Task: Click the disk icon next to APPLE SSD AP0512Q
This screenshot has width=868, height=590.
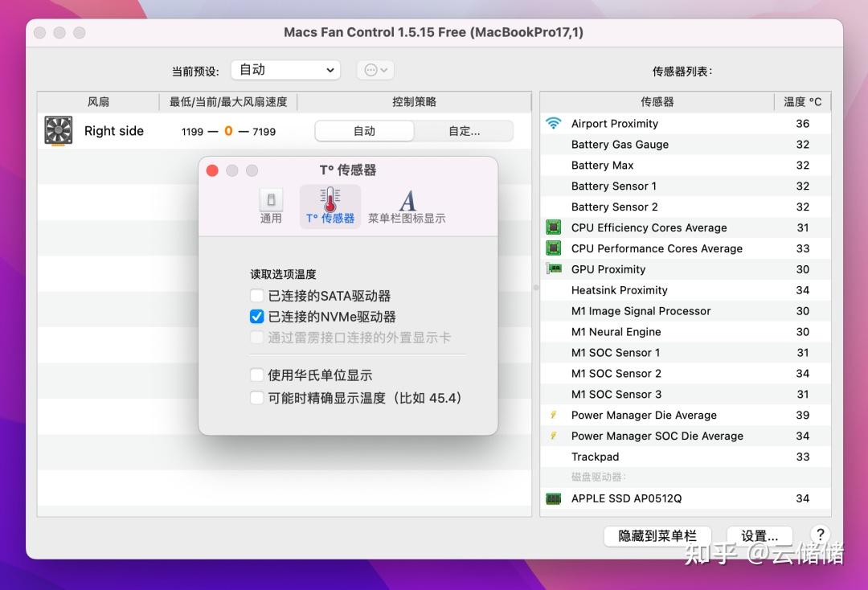Action: [554, 498]
